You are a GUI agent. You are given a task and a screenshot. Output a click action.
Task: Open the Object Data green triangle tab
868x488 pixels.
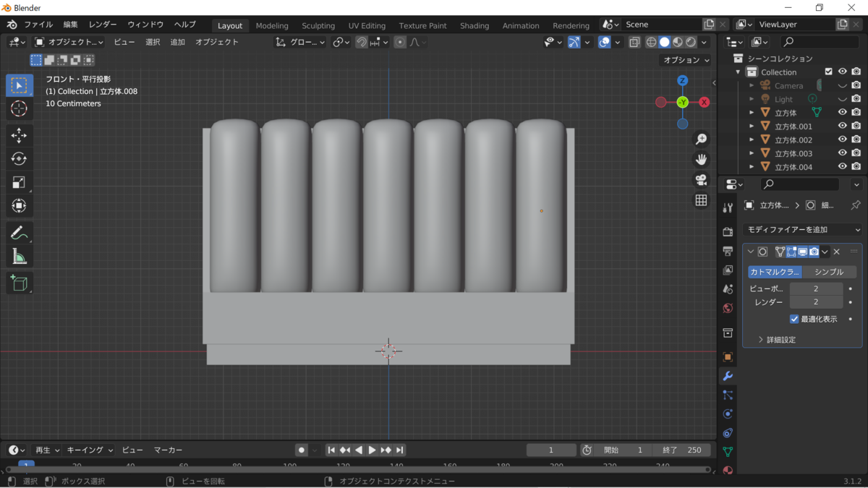tap(728, 451)
